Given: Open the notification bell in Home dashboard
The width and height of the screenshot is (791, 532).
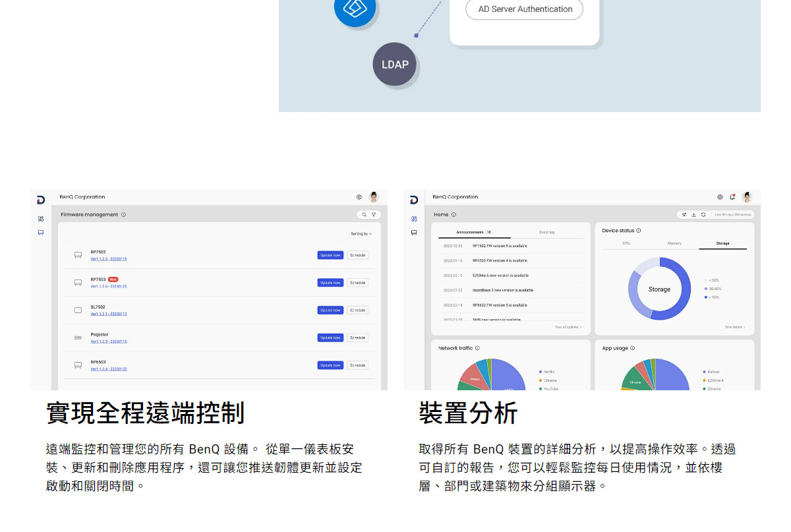Looking at the screenshot, I should [x=732, y=197].
